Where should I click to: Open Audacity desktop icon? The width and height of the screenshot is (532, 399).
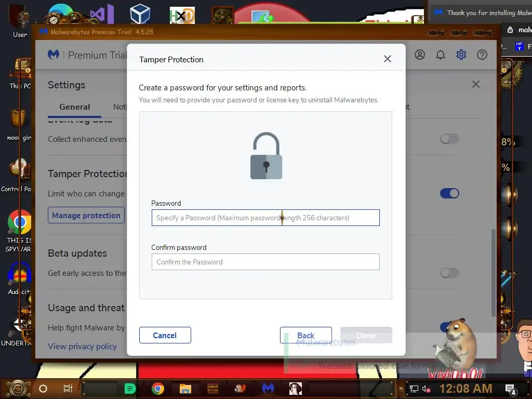point(20,279)
